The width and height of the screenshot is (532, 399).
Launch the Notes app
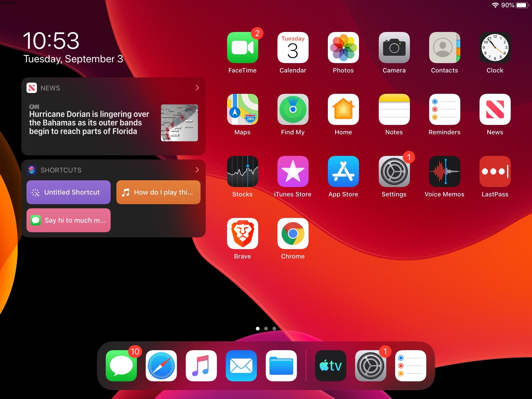pyautogui.click(x=394, y=109)
